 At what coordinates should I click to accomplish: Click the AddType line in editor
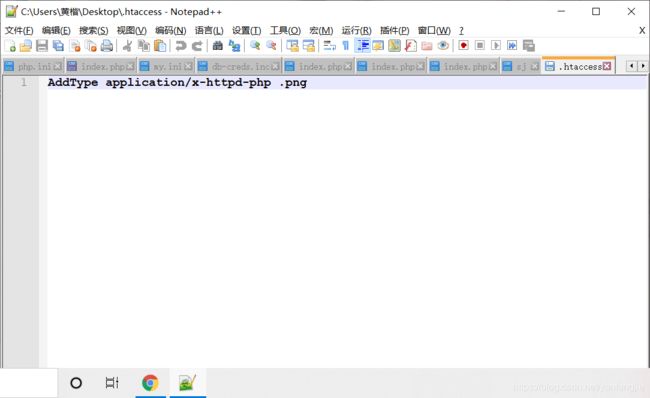(x=177, y=83)
